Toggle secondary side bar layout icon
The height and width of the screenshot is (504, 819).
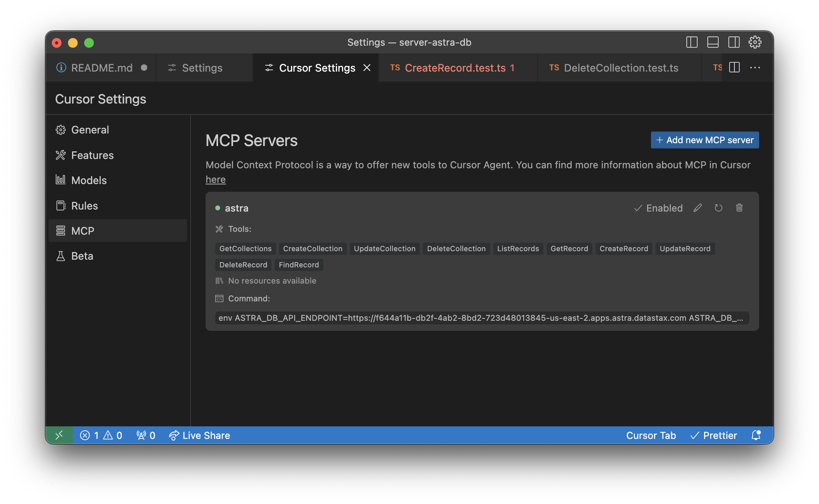coord(734,42)
